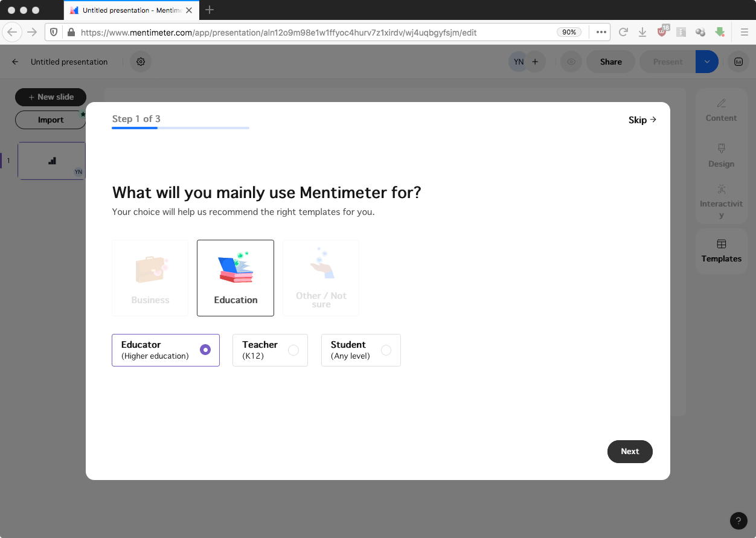
Task: Open the results chart icon
Action: coord(738,62)
